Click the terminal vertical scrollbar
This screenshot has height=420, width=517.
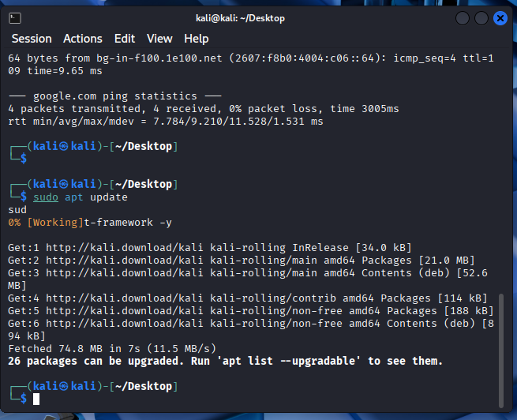point(501,351)
